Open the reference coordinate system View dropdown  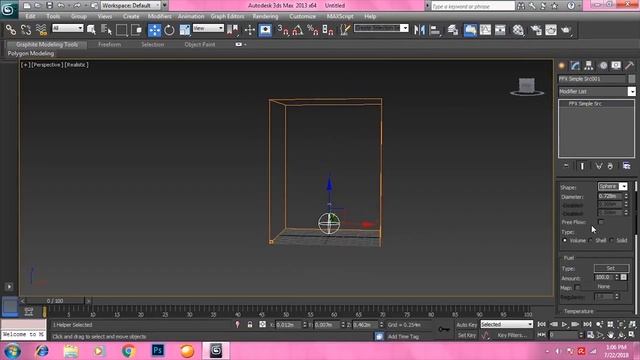[208, 28]
